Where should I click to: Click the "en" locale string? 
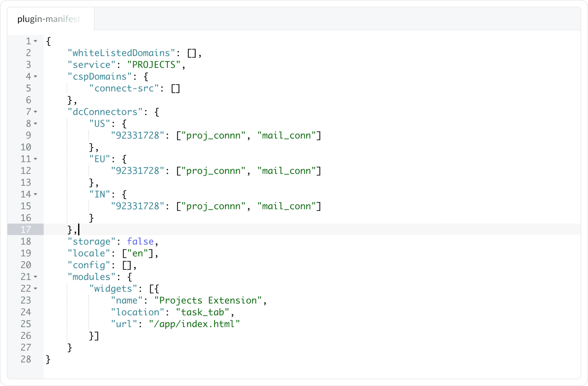pos(138,253)
